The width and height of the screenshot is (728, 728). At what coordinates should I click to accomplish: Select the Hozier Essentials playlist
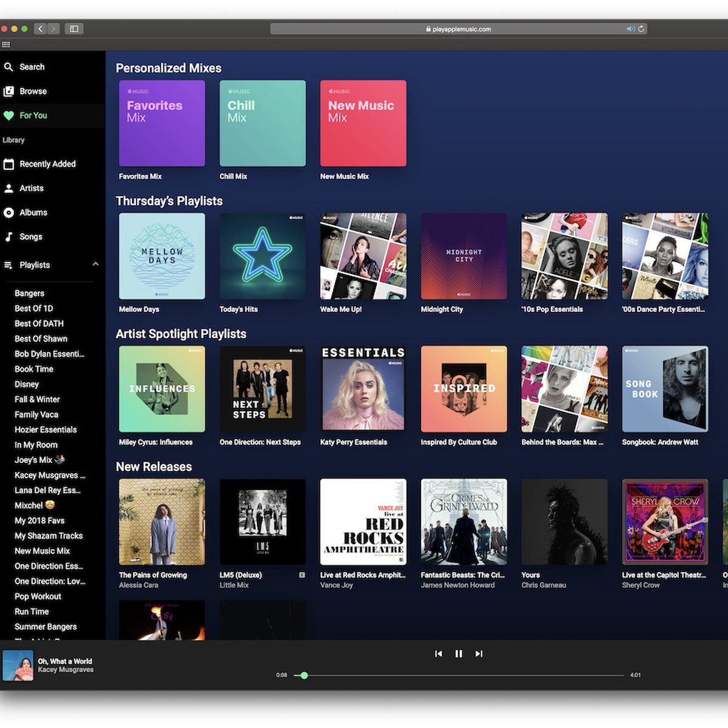[45, 430]
